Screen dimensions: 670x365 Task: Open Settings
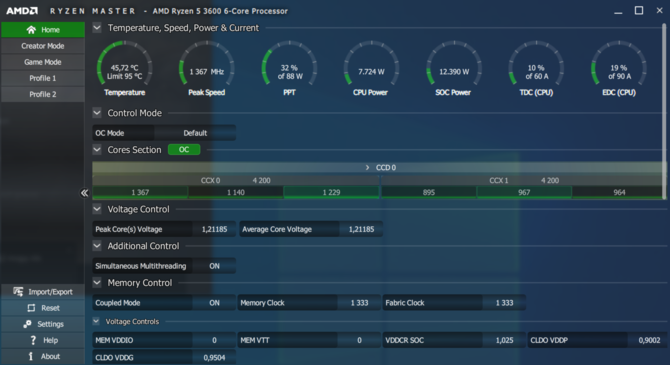coord(43,324)
